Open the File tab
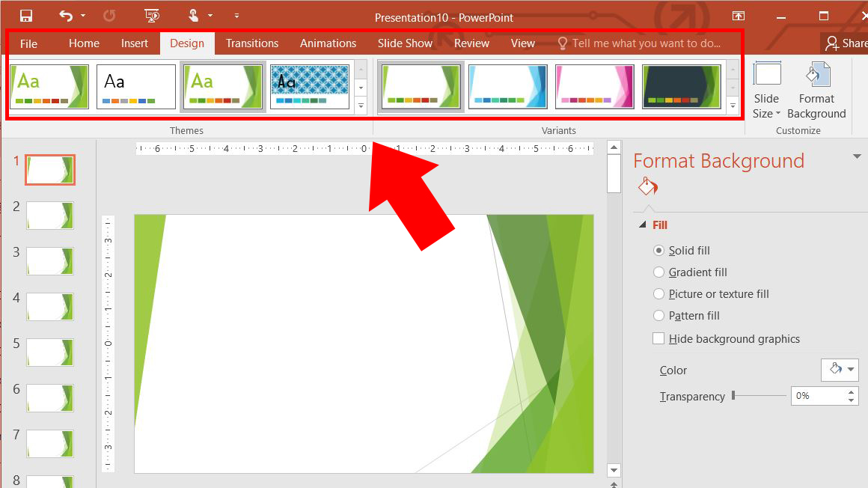This screenshot has width=868, height=488. [28, 43]
